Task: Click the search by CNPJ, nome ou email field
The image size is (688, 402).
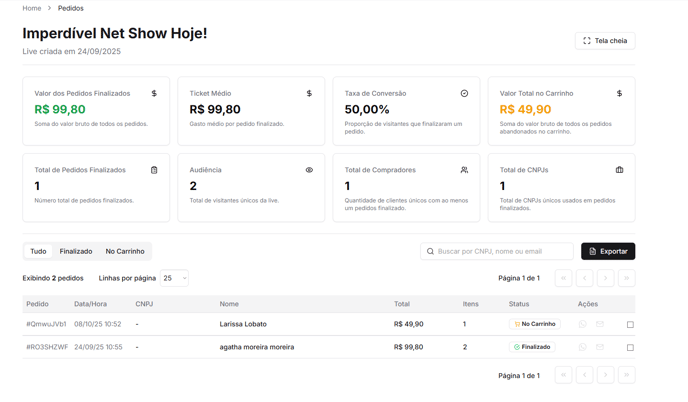Action: point(502,251)
